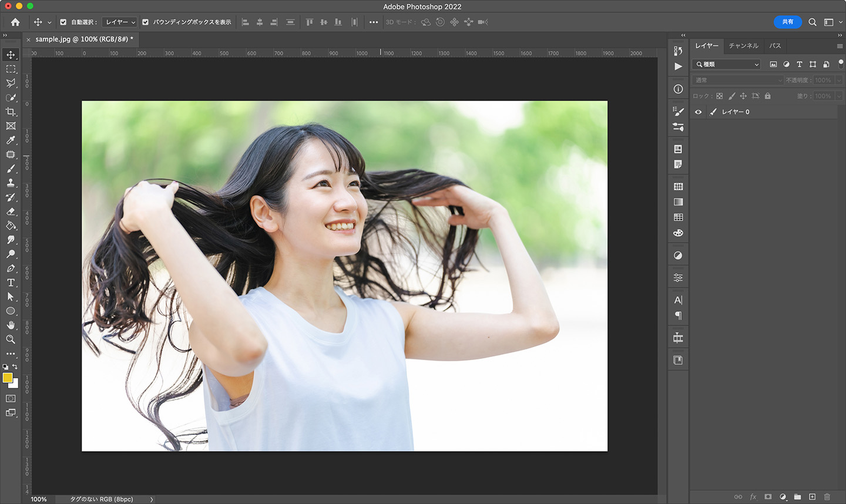Disable バウンディングボックスを表示 option

(145, 22)
